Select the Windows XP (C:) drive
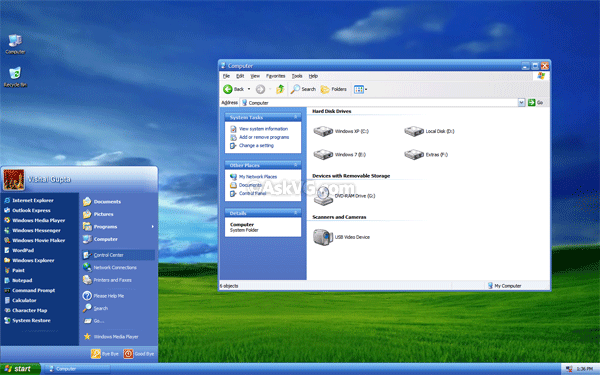This screenshot has height=375, width=600. [x=341, y=131]
